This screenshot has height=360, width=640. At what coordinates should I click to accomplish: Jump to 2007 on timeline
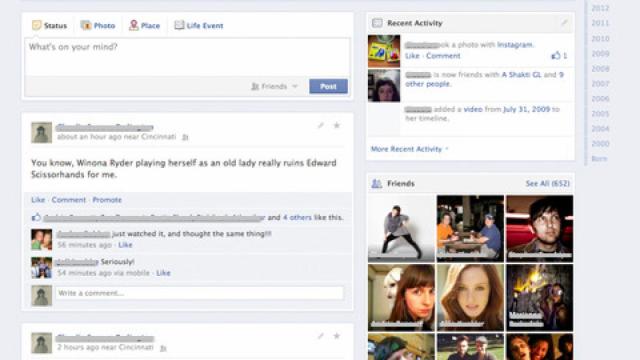(x=600, y=84)
